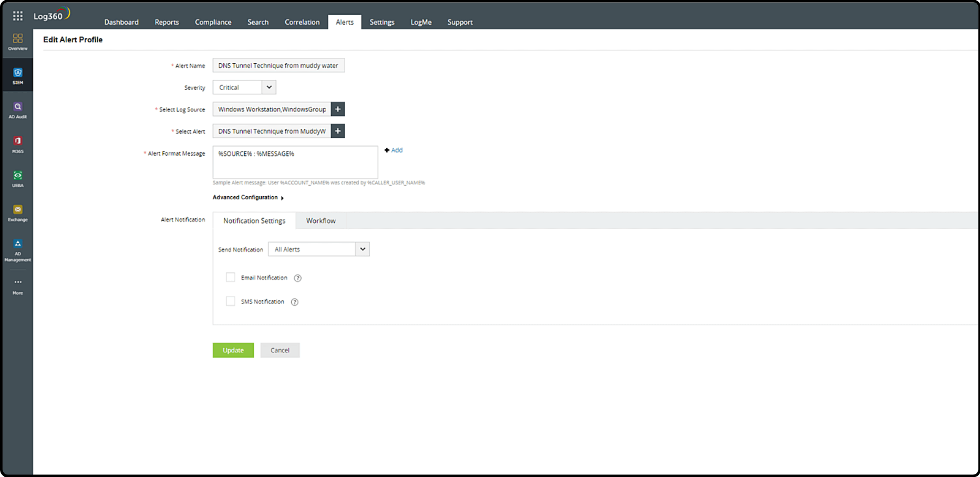The height and width of the screenshot is (477, 980).
Task: Add alert with Select Alert plus icon
Action: (338, 131)
